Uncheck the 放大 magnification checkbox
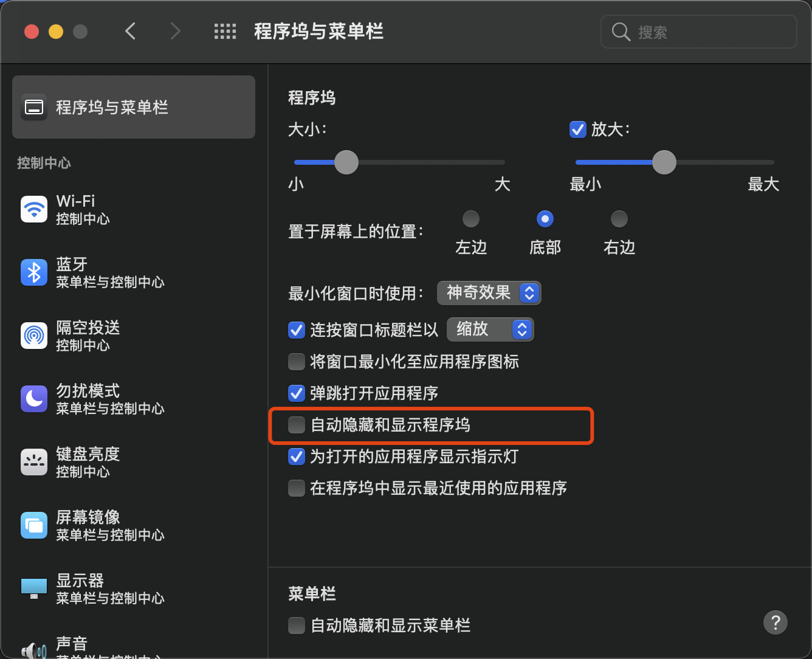 [577, 129]
